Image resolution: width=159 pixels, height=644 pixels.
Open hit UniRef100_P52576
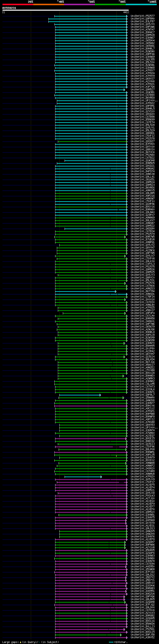tap(142, 283)
